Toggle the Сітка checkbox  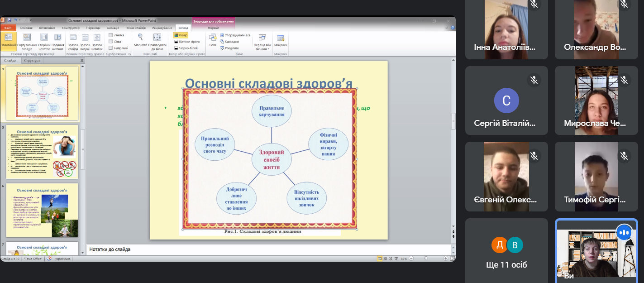(x=111, y=41)
